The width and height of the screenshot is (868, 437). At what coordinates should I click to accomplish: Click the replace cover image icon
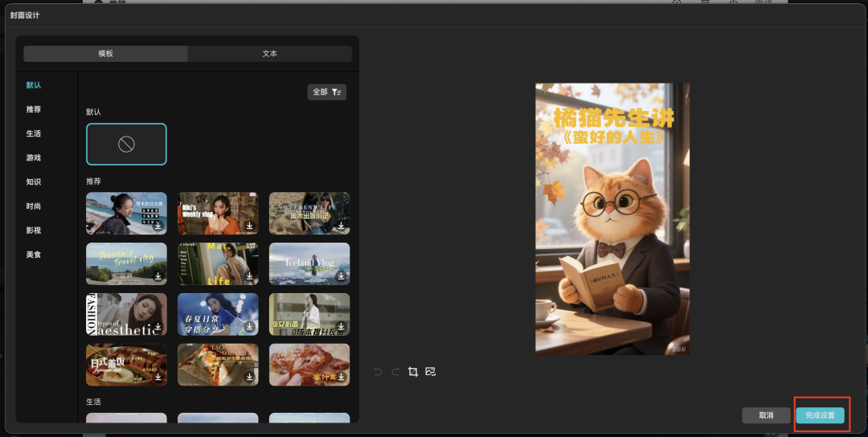click(x=431, y=372)
